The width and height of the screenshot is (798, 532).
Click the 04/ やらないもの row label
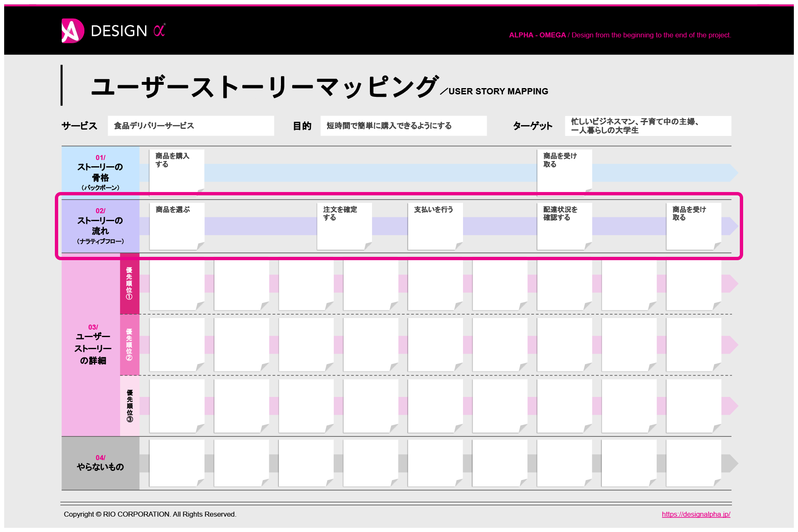tap(100, 463)
